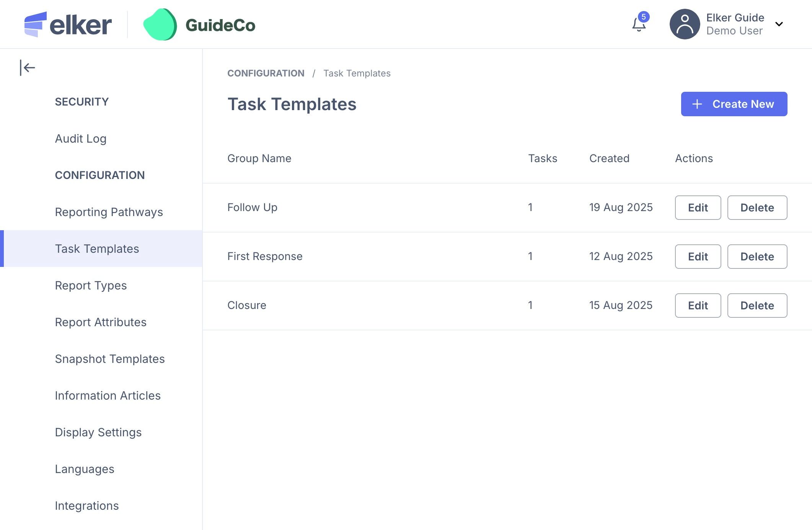Expand the user account dropdown chevron
This screenshot has width=812, height=530.
(x=779, y=24)
